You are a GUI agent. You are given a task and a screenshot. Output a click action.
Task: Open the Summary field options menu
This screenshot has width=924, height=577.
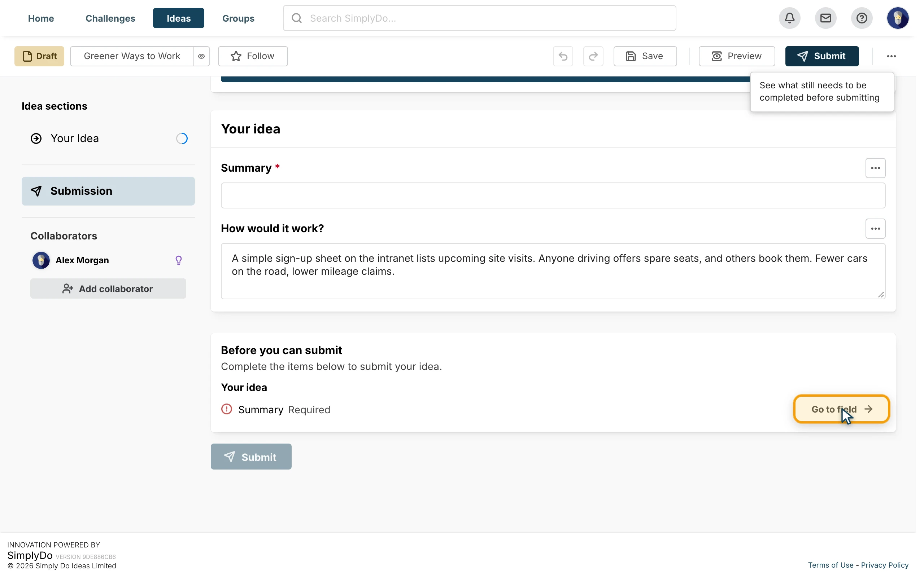[x=875, y=168]
